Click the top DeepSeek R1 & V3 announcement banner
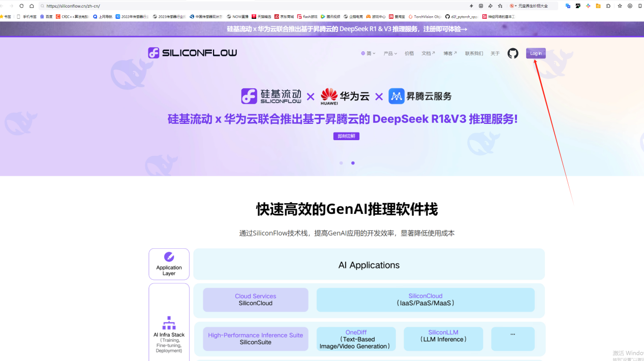The height and width of the screenshot is (361, 644). pyautogui.click(x=347, y=29)
